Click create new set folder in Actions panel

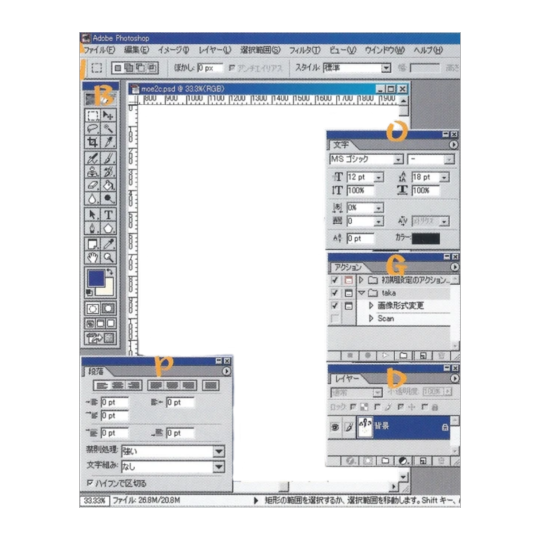[403, 355]
